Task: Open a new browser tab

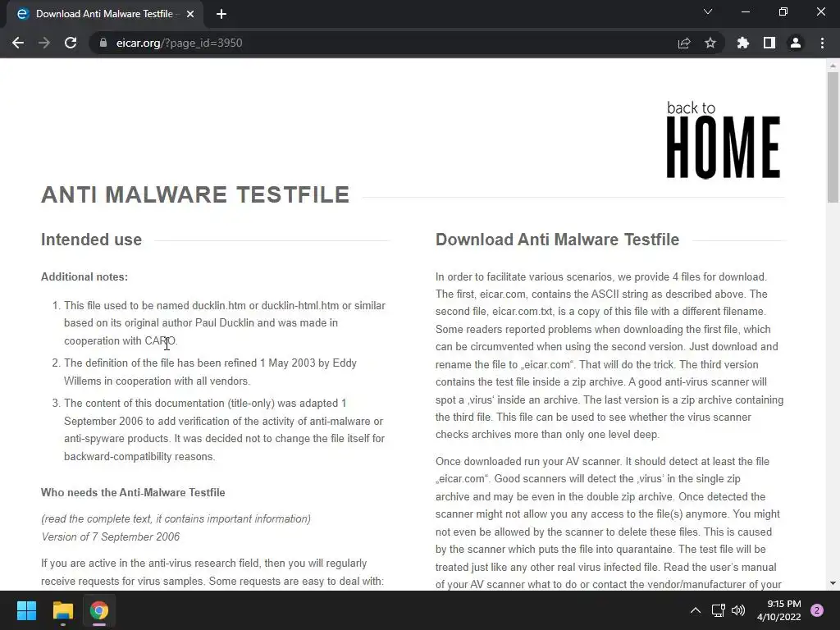Action: [x=221, y=14]
